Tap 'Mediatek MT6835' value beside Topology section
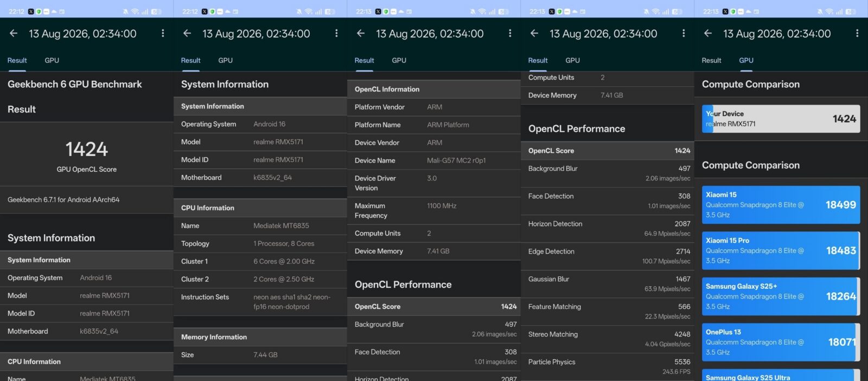Image resolution: width=868 pixels, height=381 pixels. (x=281, y=225)
